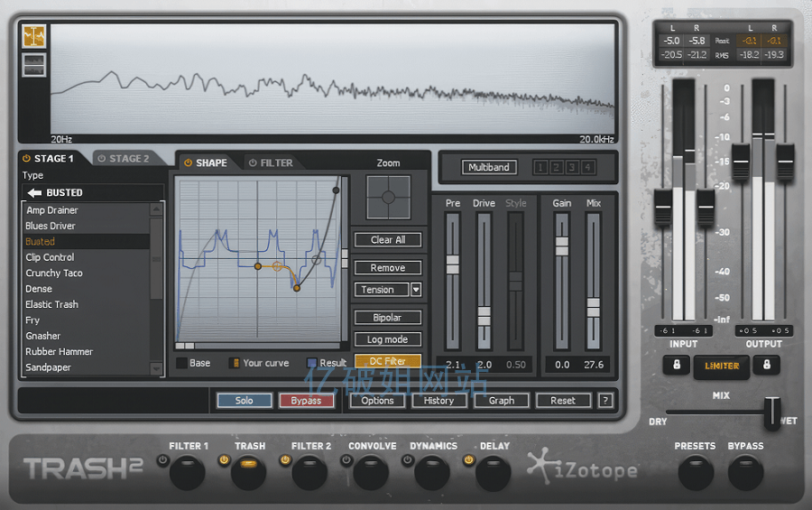Click the Clear All button
The image size is (812, 510).
pos(388,240)
